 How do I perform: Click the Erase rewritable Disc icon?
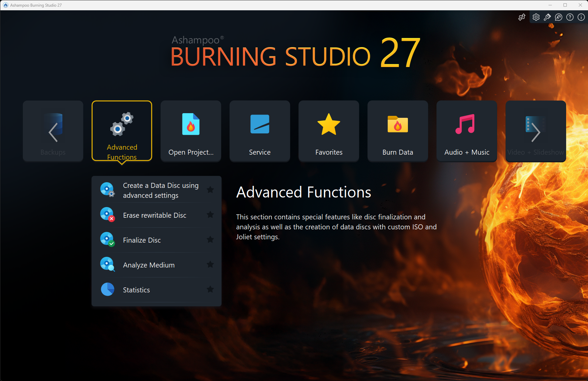coord(107,214)
